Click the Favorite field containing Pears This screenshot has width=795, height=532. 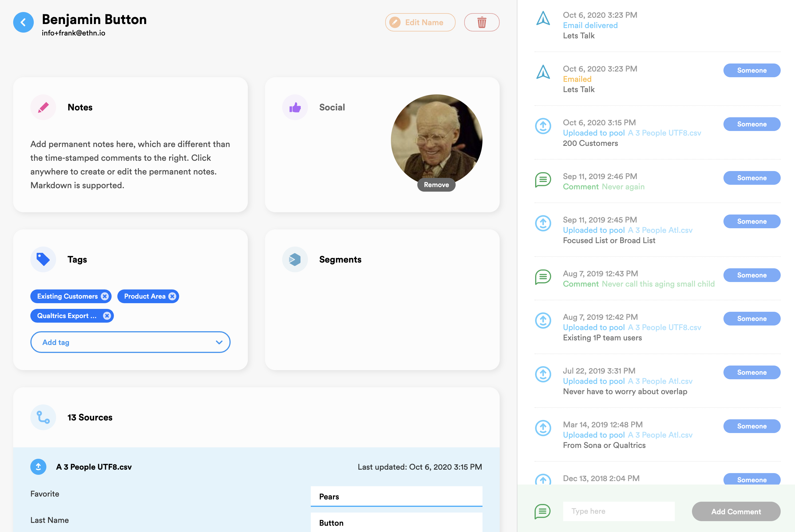click(396, 496)
